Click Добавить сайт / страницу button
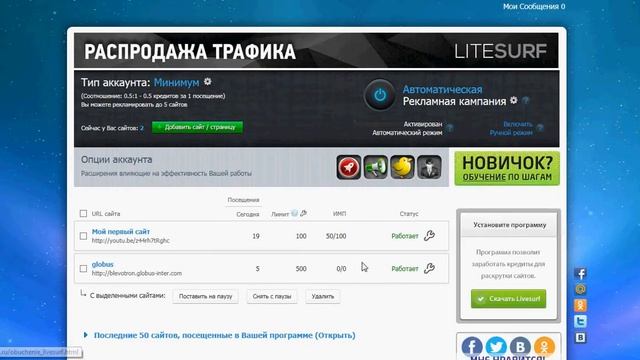Viewport: 640px width, 360px height. click(198, 127)
